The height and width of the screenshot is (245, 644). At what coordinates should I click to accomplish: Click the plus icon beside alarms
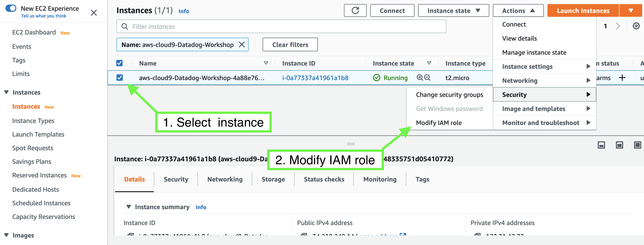[622, 78]
